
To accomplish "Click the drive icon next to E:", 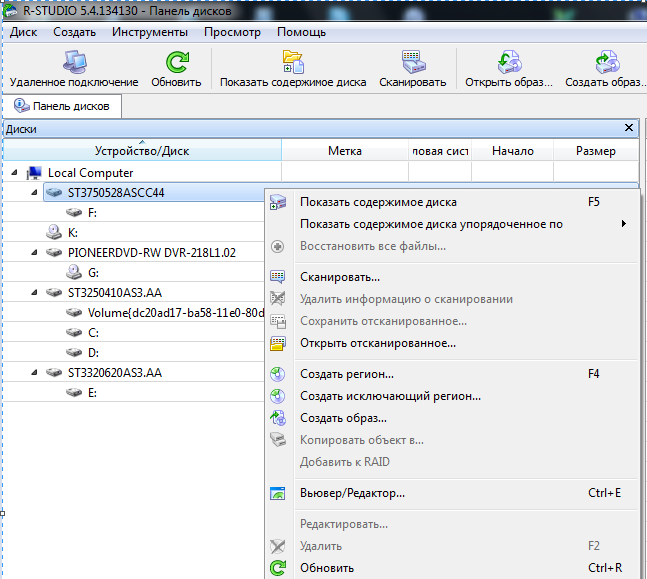I will click(74, 392).
